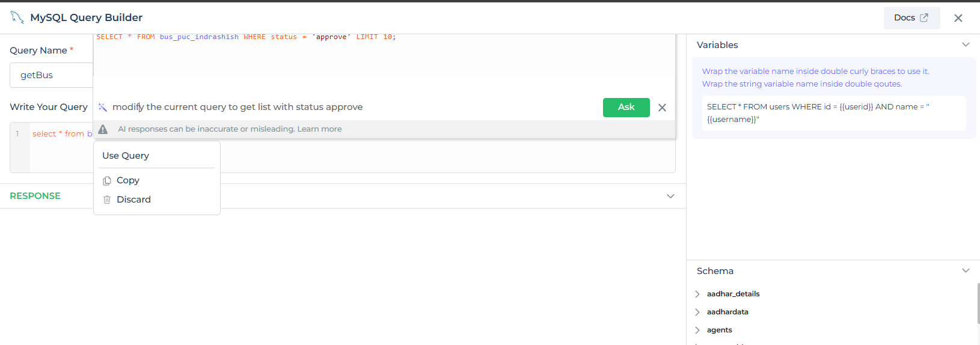Click the RESPONSE section header
Screen dimensions: 980x345
pos(35,196)
